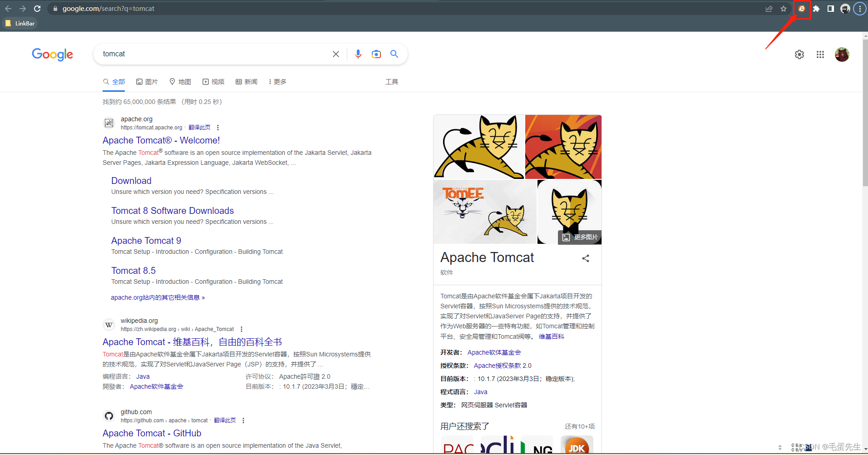
Task: Open the 工具 search tools
Action: coord(392,82)
